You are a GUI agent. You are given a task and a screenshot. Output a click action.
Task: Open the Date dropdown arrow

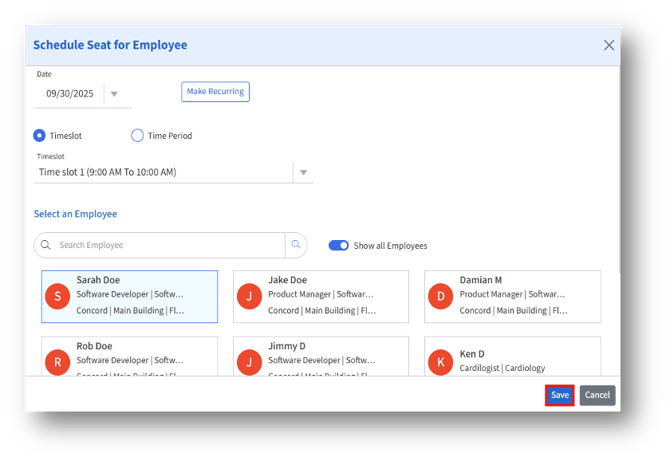114,94
